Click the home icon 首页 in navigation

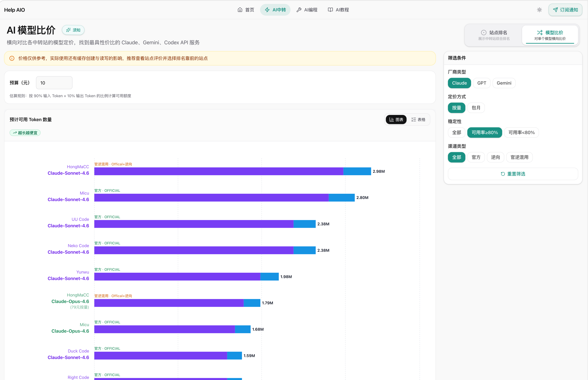point(246,10)
